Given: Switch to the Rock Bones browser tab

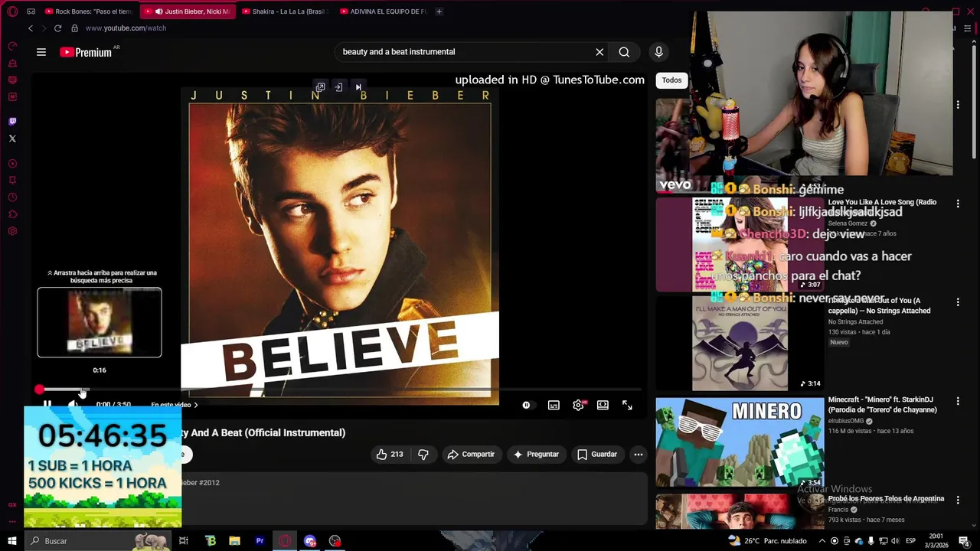Looking at the screenshot, I should point(88,11).
